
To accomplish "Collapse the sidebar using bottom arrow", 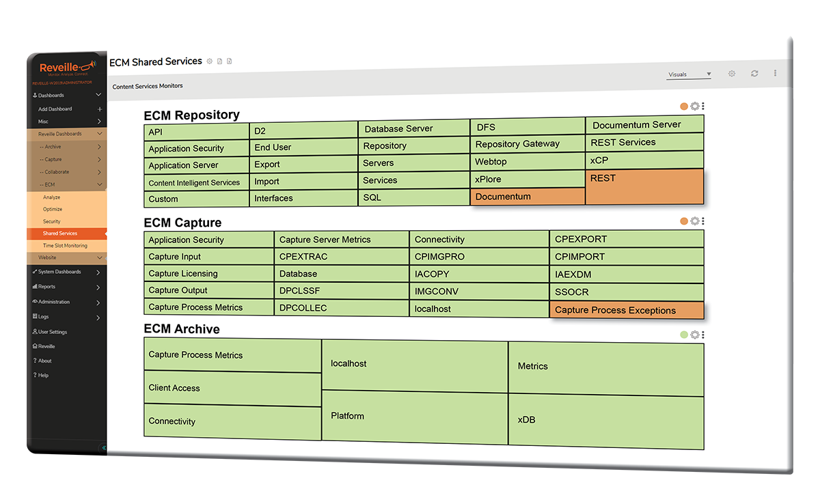I will [104, 448].
